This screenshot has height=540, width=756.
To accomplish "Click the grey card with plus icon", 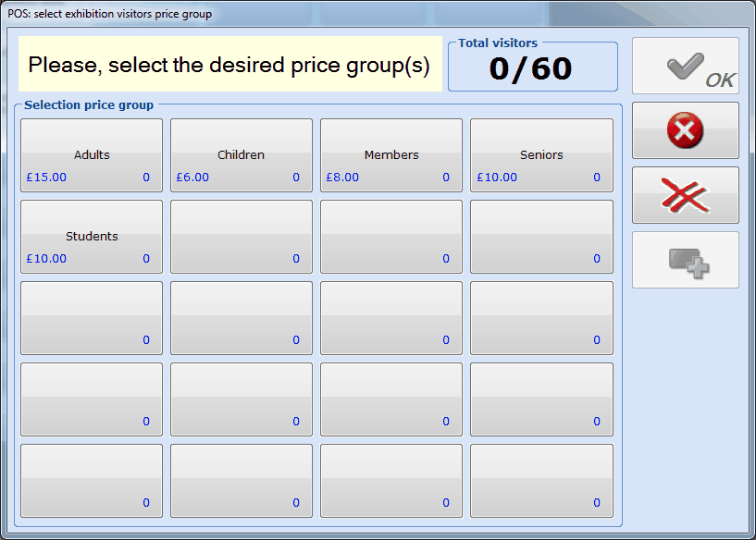I will pos(685,260).
